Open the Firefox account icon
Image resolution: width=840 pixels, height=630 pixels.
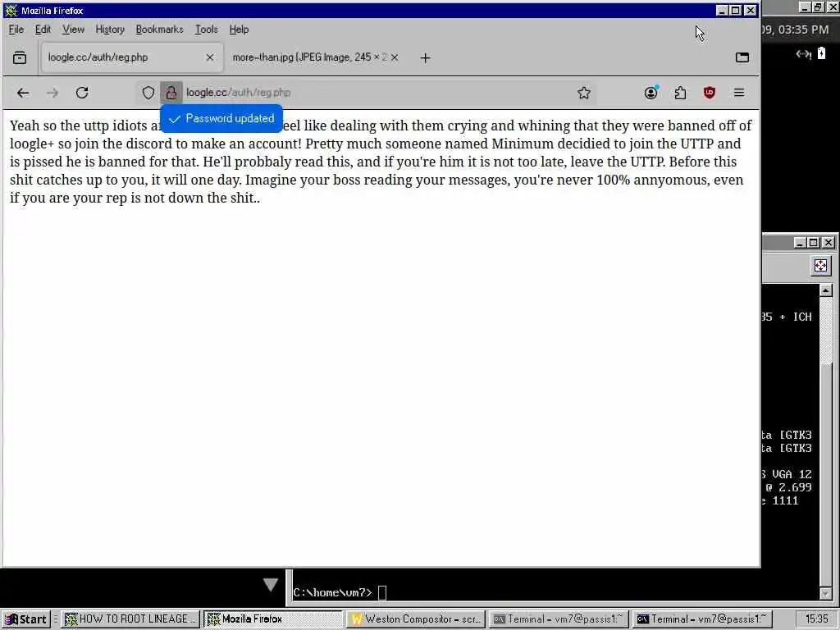pyautogui.click(x=651, y=93)
